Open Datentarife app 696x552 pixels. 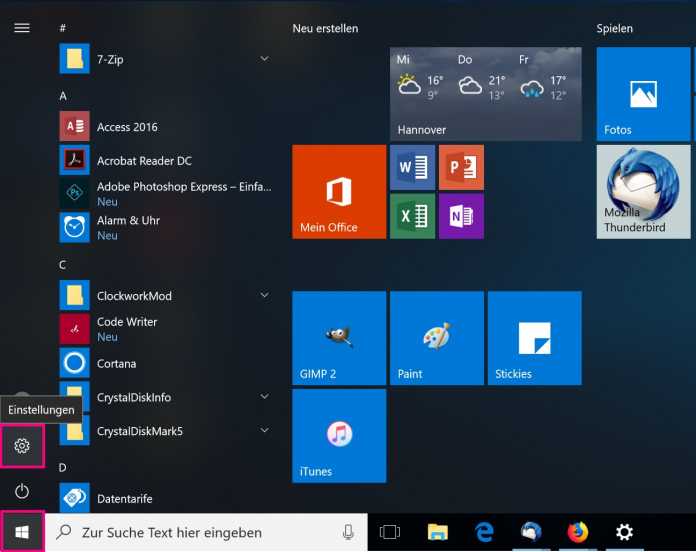click(166, 498)
